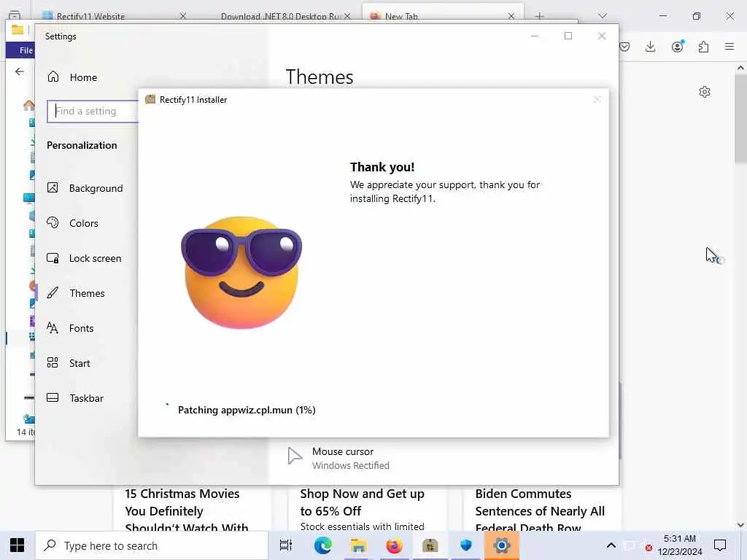Maximize the Settings window
The image size is (747, 560).
pyautogui.click(x=568, y=36)
